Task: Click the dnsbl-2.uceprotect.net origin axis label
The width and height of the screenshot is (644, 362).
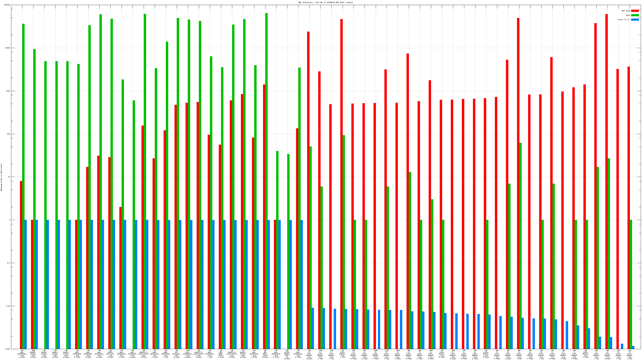Action: pyautogui.click(x=199, y=354)
